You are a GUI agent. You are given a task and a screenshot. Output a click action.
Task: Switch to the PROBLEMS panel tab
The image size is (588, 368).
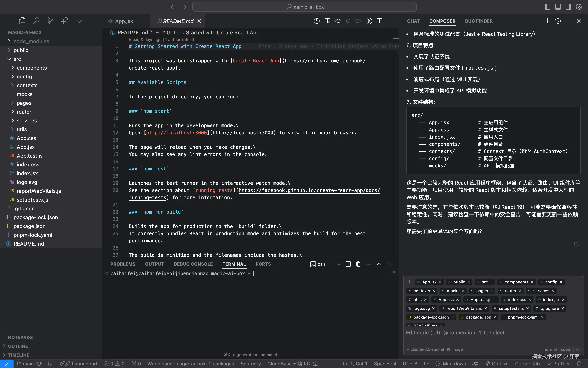click(123, 264)
